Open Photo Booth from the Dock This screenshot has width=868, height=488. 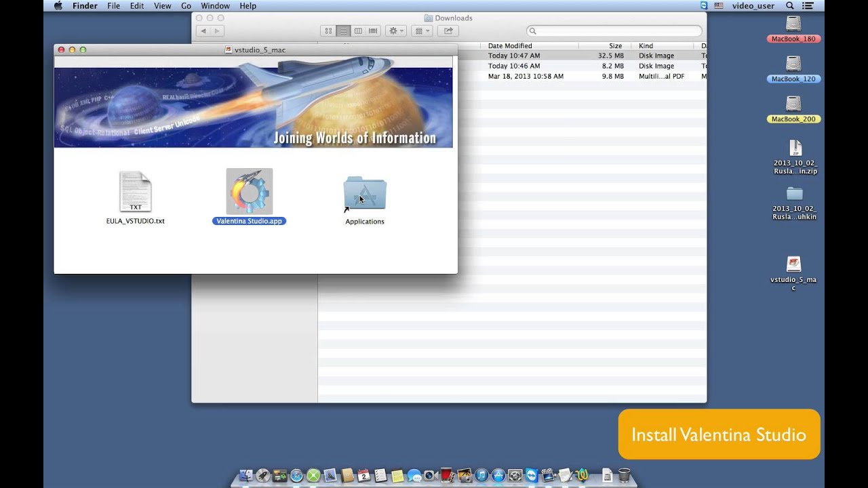point(448,476)
